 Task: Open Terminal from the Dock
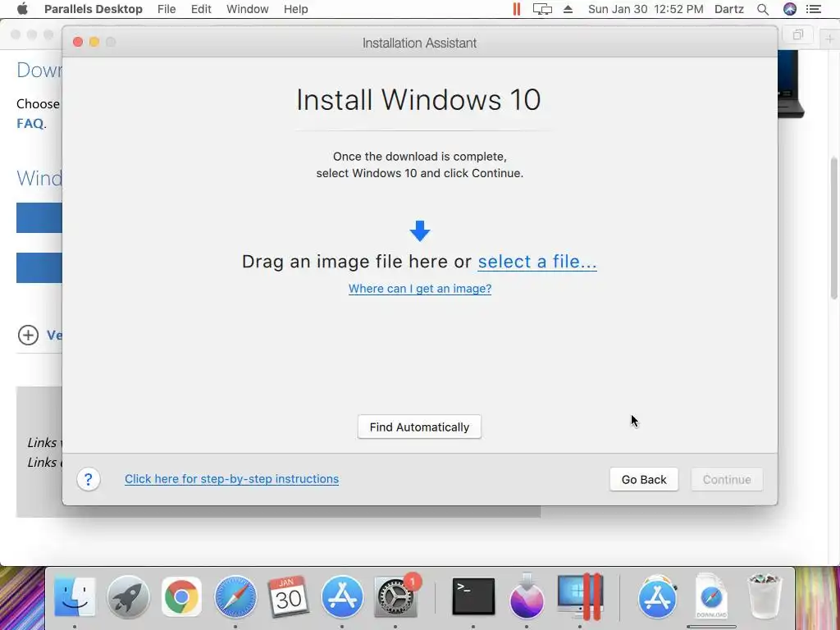(x=473, y=596)
